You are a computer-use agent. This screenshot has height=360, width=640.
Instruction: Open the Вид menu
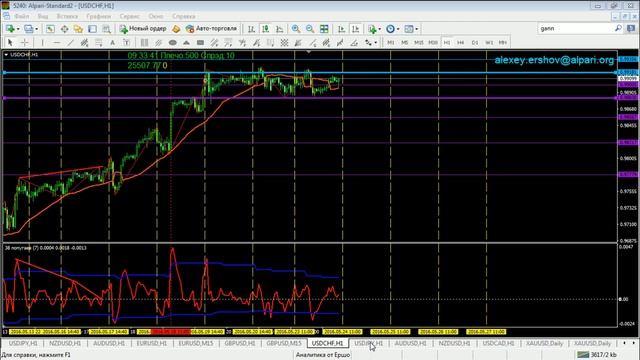point(43,16)
